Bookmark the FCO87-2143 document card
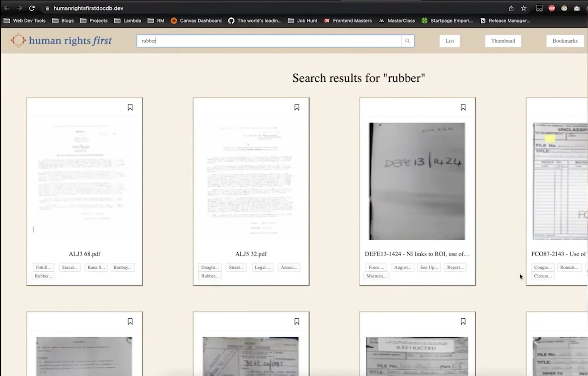The height and width of the screenshot is (376, 588). click(x=586, y=107)
